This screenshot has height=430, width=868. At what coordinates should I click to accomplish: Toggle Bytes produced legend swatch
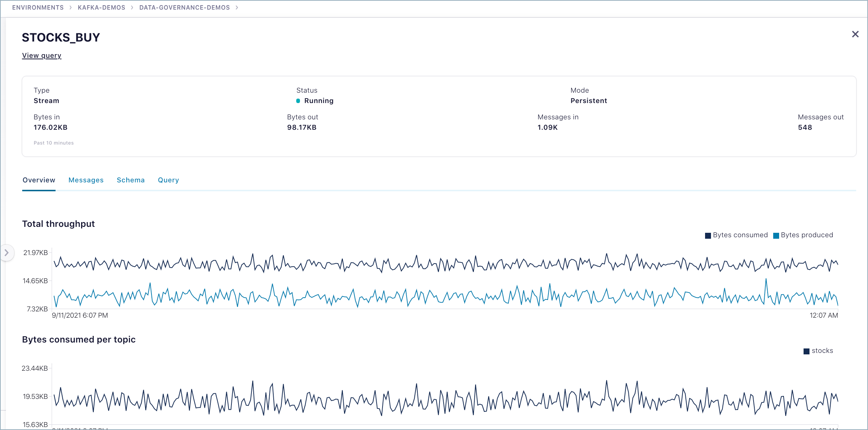click(x=776, y=236)
